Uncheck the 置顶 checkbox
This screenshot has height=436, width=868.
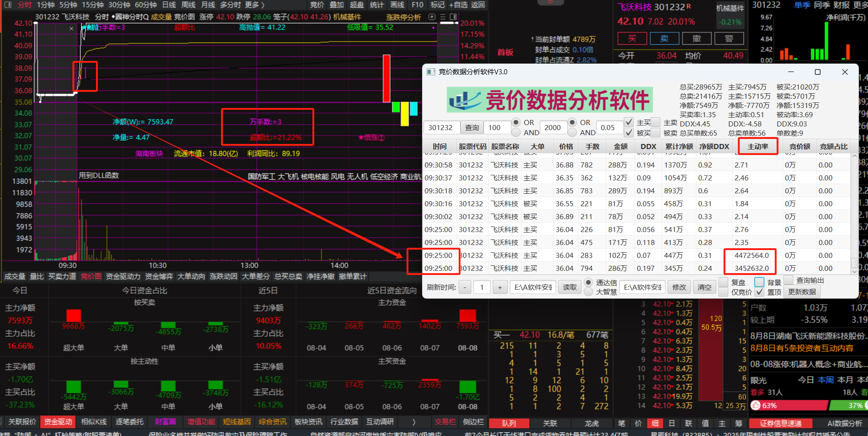(759, 292)
